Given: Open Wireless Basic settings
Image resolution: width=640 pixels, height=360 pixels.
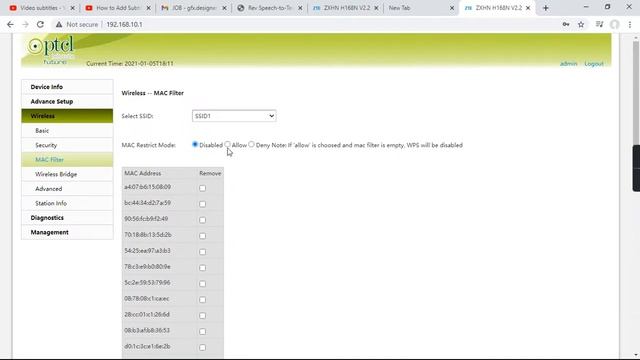Looking at the screenshot, I should tap(67, 131).
